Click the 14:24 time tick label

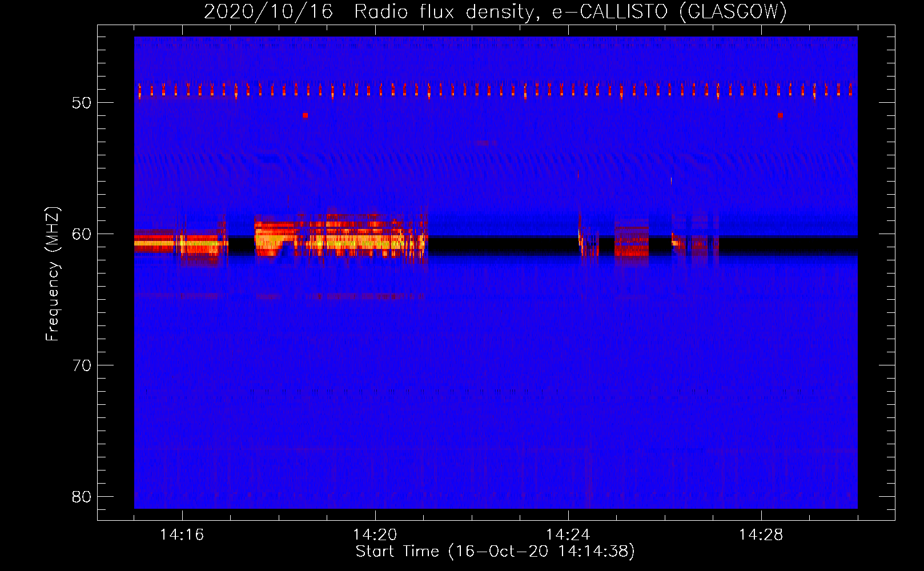click(x=568, y=534)
